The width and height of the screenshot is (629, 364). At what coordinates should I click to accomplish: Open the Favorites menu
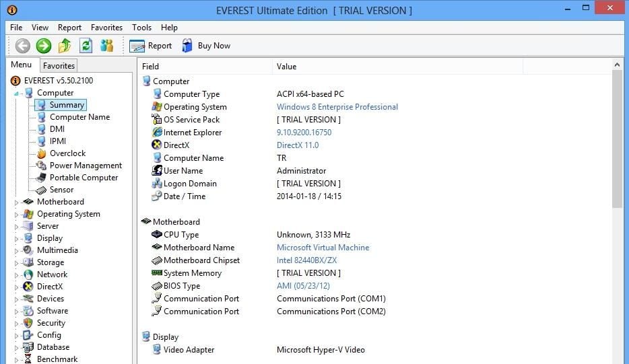coord(106,28)
